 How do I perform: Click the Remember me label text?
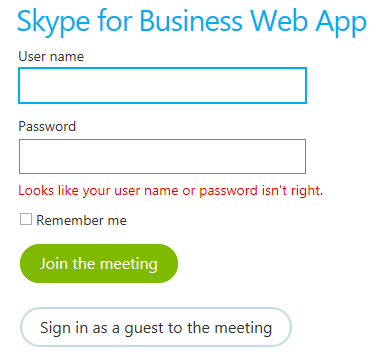click(81, 220)
